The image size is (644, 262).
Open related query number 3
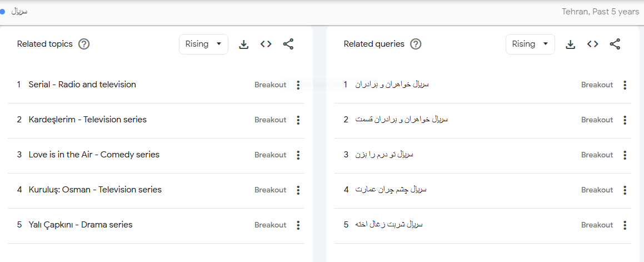coord(384,154)
